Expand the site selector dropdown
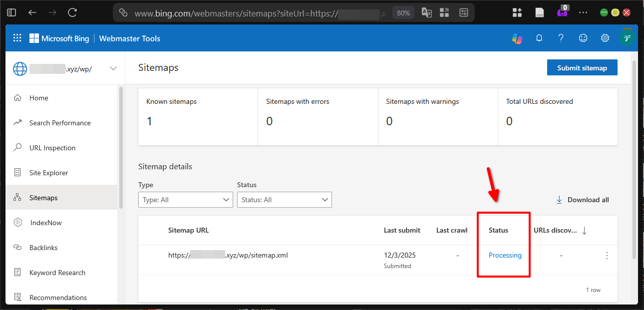Image resolution: width=644 pixels, height=310 pixels. (x=113, y=68)
